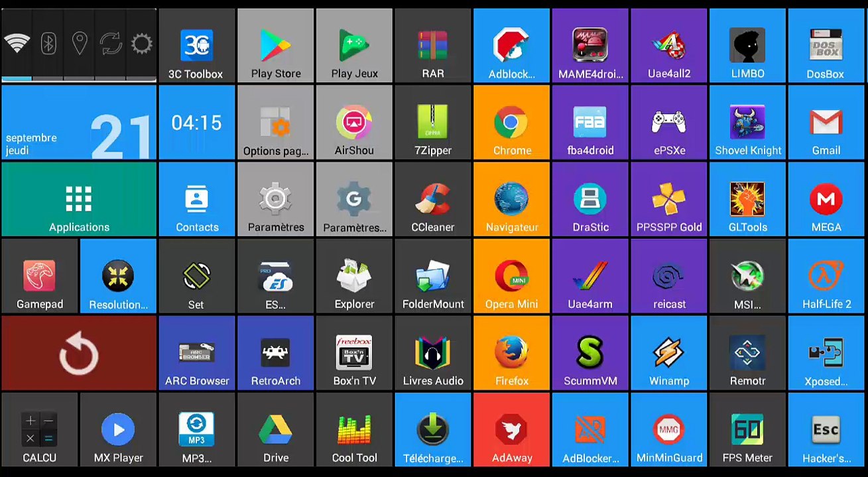Open the Navigateur browser
This screenshot has height=477, width=868.
point(511,199)
